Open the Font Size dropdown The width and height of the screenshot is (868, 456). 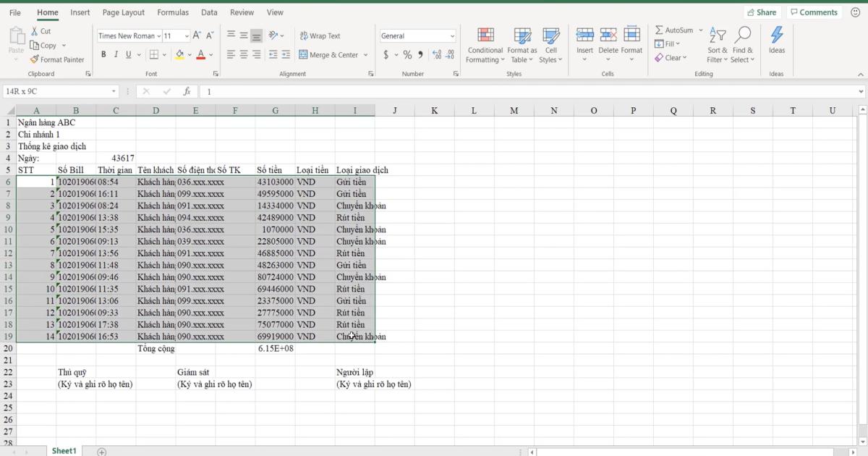tap(187, 35)
